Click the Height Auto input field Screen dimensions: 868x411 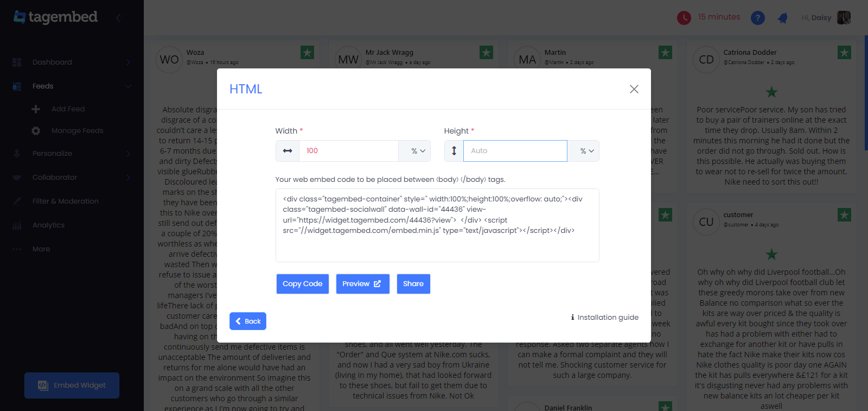tap(515, 151)
